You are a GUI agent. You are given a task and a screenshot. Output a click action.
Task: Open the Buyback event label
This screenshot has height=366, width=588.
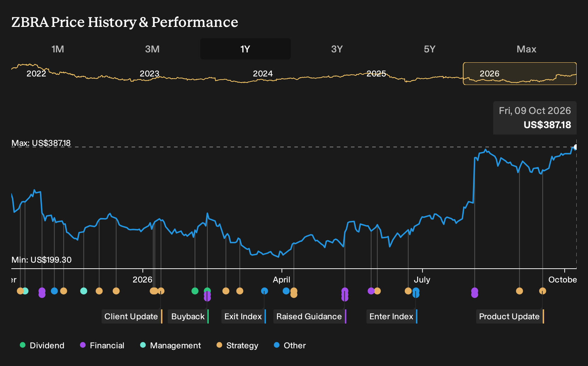[x=188, y=316]
